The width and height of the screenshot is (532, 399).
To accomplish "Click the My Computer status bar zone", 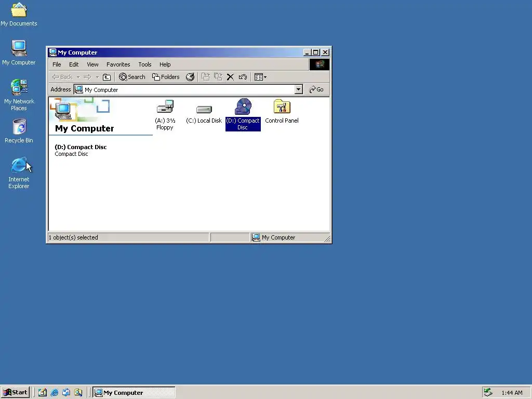I will pos(290,237).
